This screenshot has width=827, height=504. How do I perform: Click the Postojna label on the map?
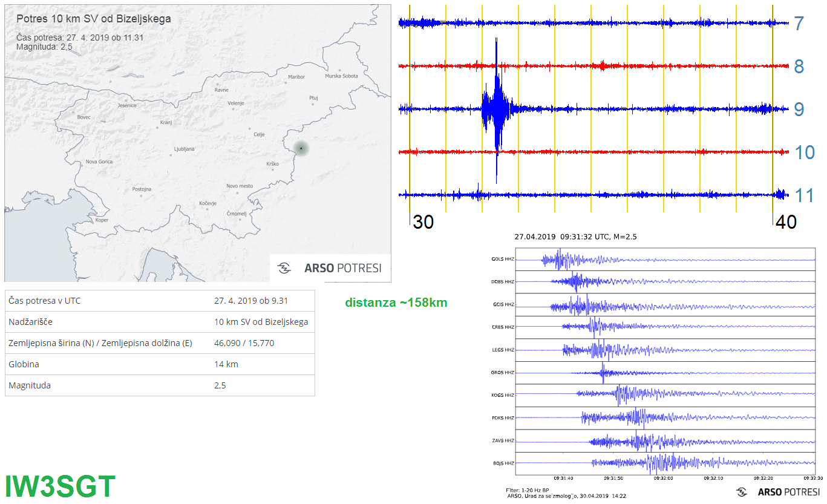point(142,189)
